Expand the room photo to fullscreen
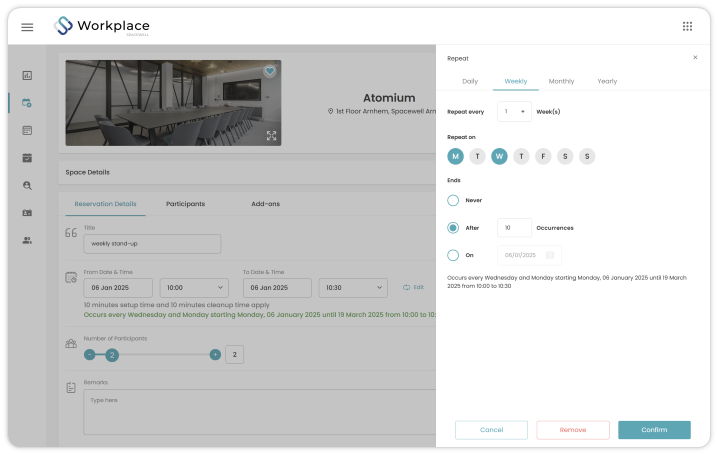 [272, 135]
